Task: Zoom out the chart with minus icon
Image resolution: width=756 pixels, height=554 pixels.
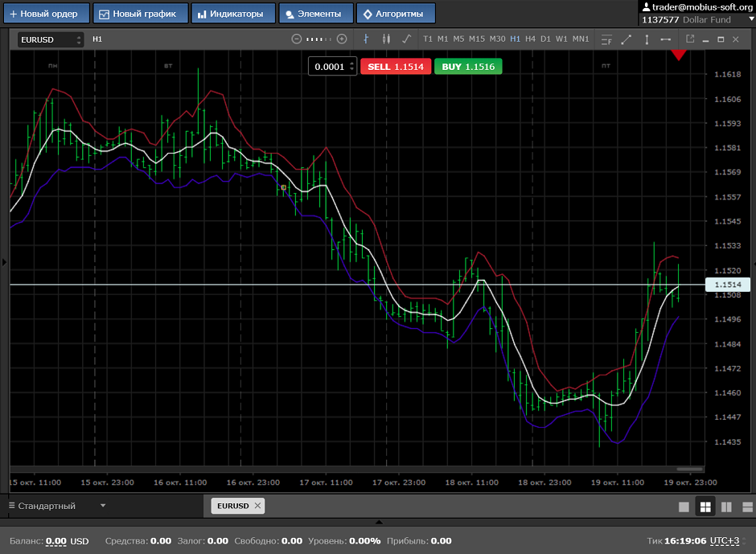Action: pyautogui.click(x=297, y=39)
